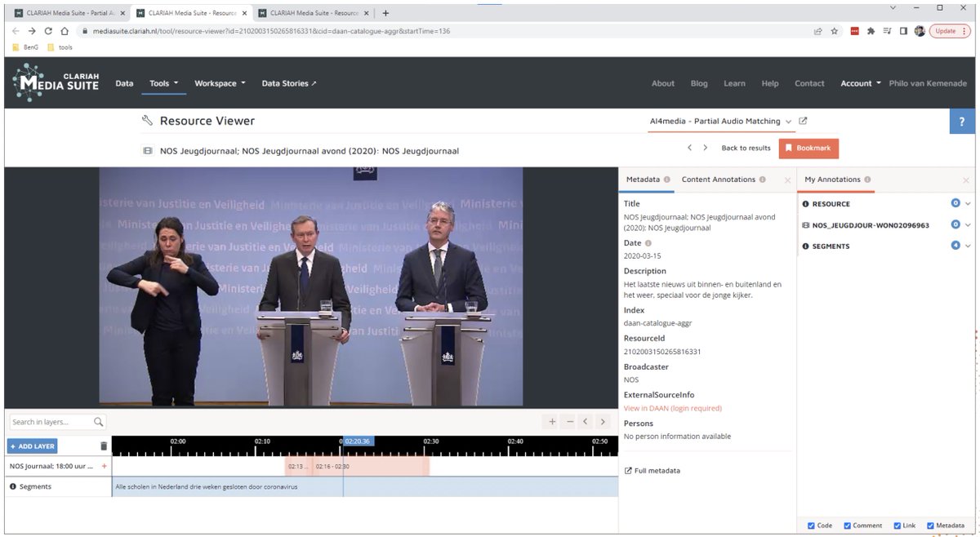Click the browser reload button
Viewport: 980px width, 537px height.
pyautogui.click(x=48, y=31)
